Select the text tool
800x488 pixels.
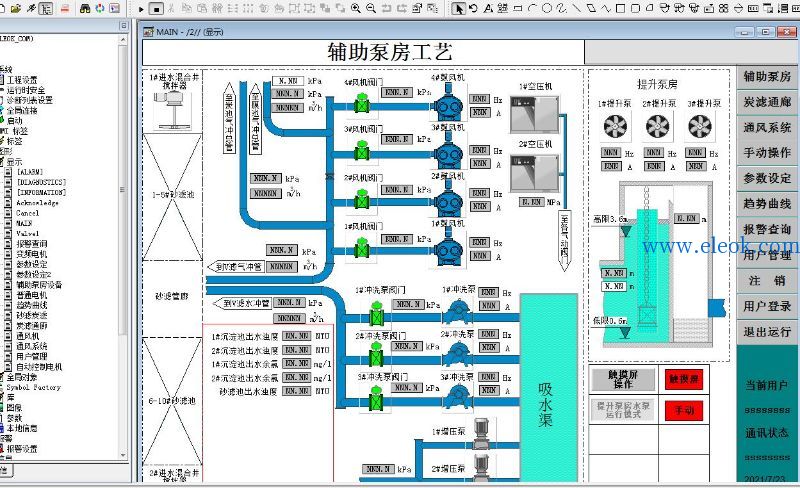click(488, 8)
